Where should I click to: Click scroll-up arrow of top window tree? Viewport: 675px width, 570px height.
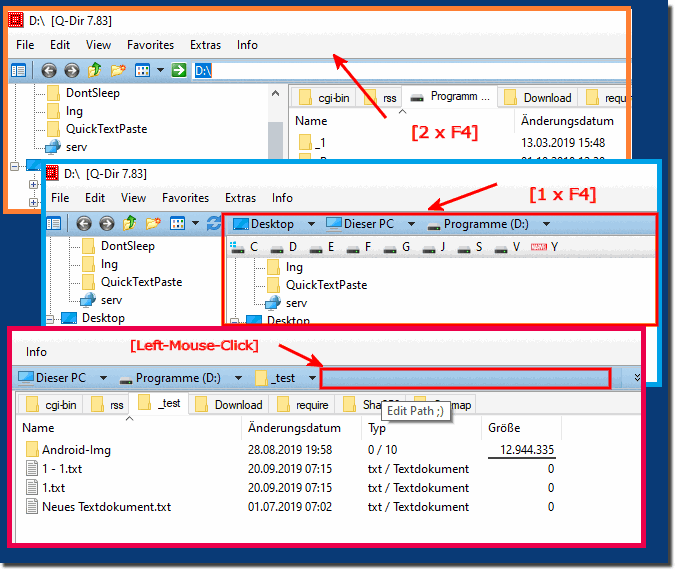click(x=276, y=93)
